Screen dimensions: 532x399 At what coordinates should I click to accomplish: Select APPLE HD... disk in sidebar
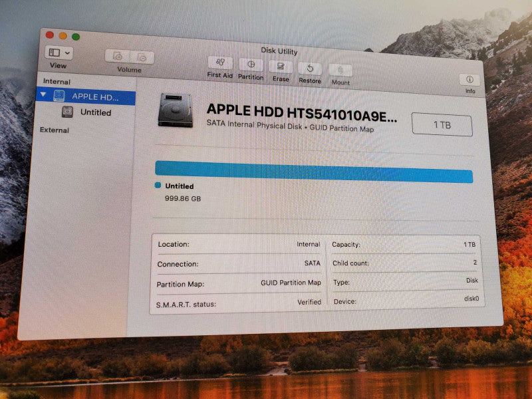[x=86, y=96]
